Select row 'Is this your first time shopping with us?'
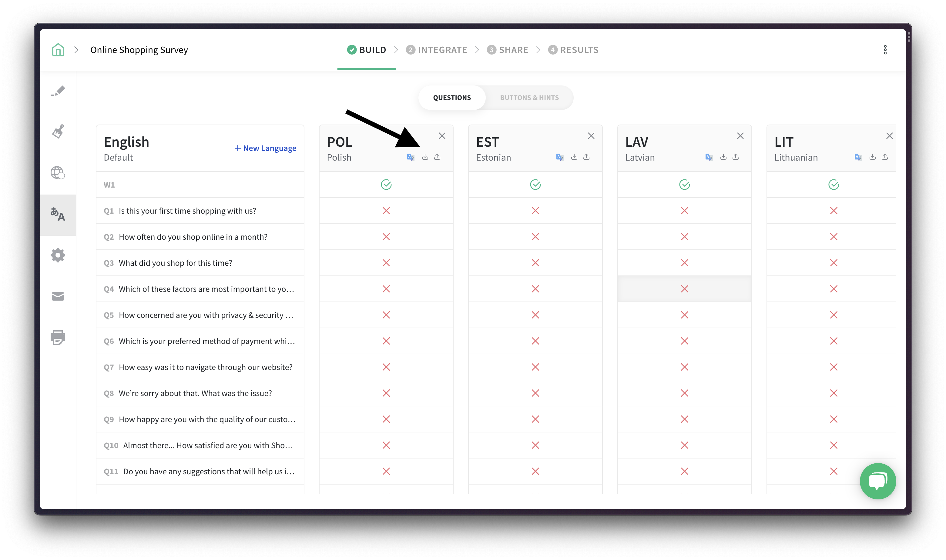 click(200, 211)
